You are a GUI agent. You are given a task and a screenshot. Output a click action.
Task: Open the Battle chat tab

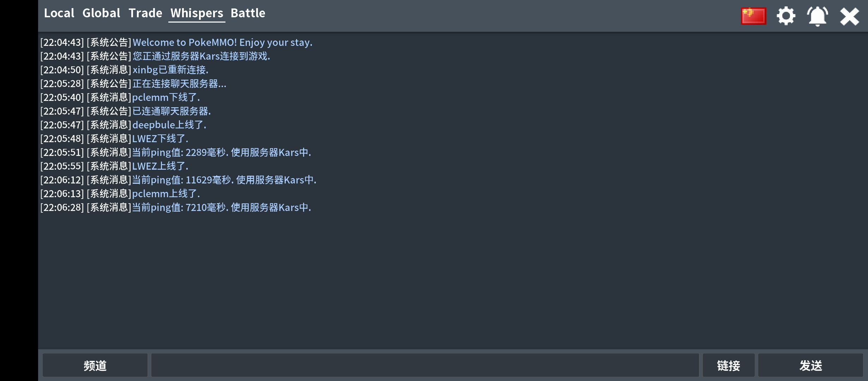[x=248, y=13]
